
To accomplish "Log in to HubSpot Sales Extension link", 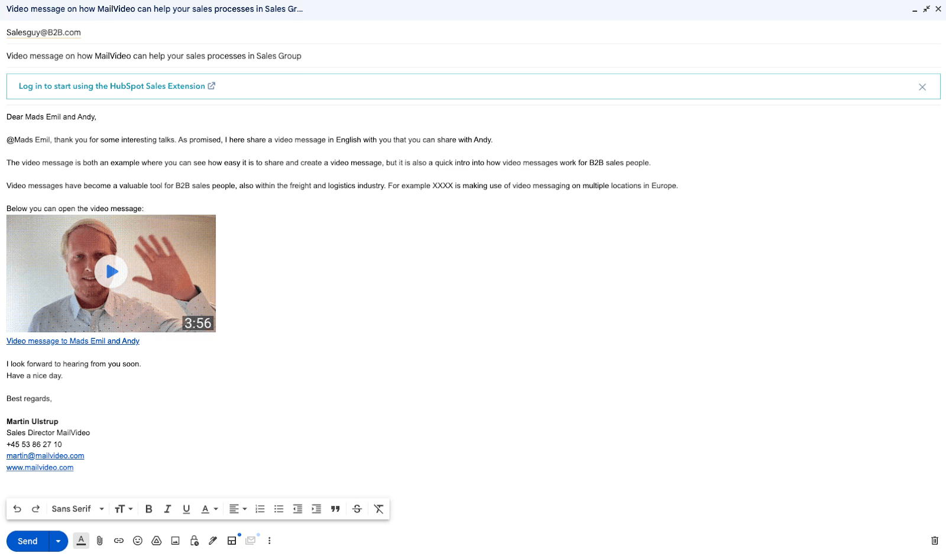I will (x=117, y=86).
